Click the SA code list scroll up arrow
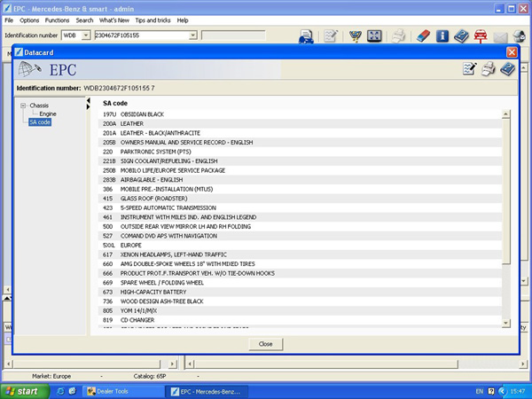The height and width of the screenshot is (399, 532). click(x=505, y=114)
